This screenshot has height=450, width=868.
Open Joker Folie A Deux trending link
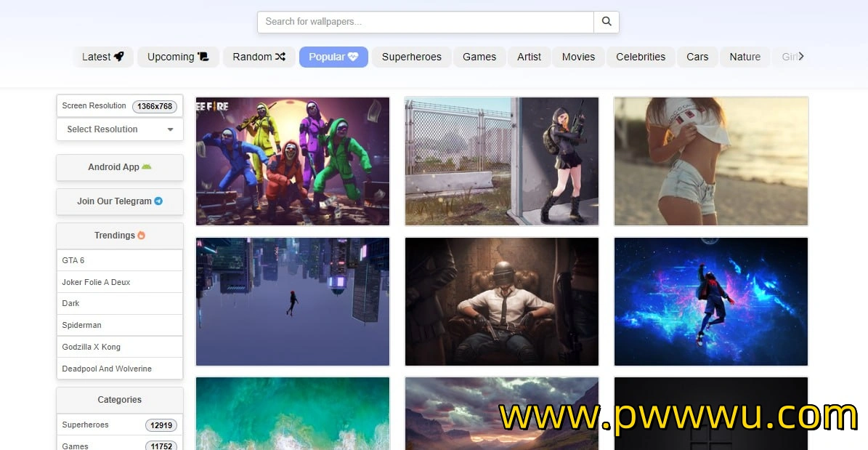coord(120,282)
